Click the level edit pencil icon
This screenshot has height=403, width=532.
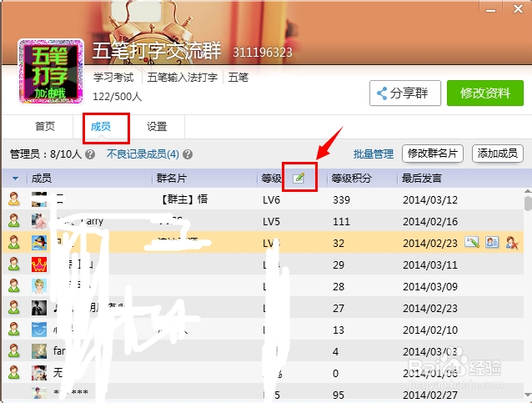[x=299, y=178]
